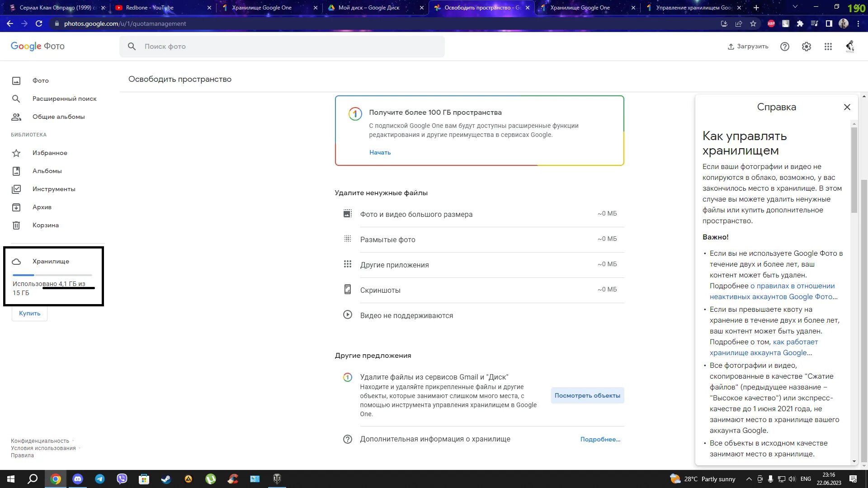Click the Загрузить upload button
The height and width of the screenshot is (488, 868).
[748, 47]
